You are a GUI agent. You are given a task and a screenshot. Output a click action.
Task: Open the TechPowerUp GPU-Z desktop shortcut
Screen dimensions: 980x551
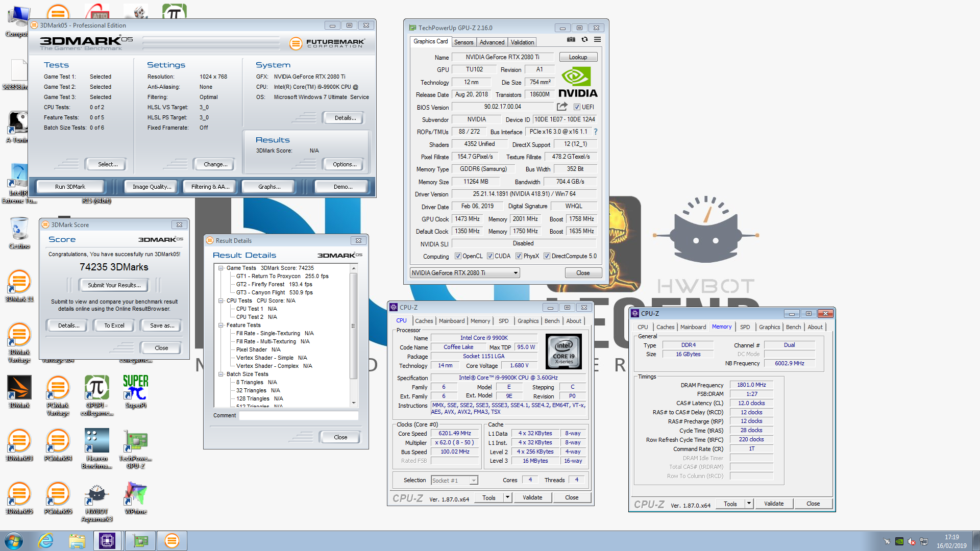coord(135,449)
